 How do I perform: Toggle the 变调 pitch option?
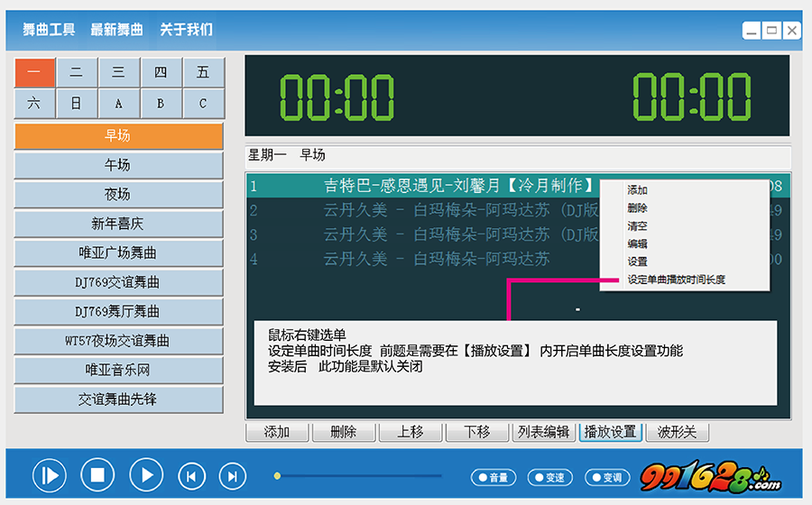click(x=607, y=477)
